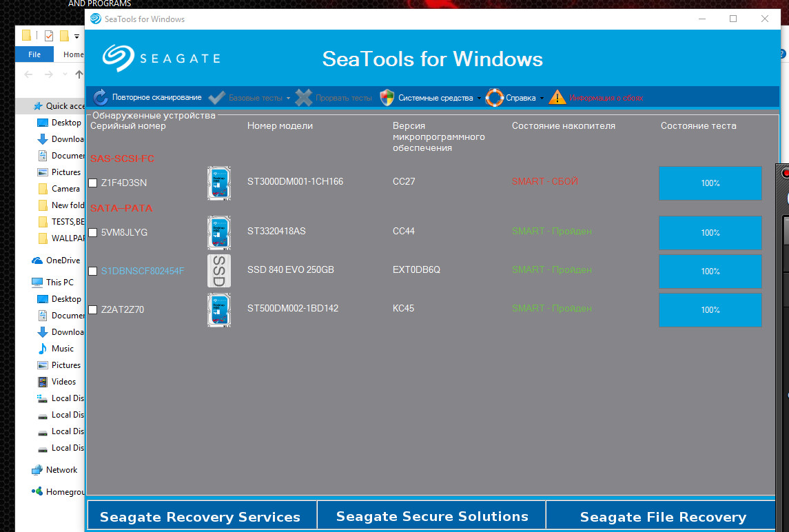Click Повторное сканирование rescan button
This screenshot has height=532, width=789.
point(147,98)
